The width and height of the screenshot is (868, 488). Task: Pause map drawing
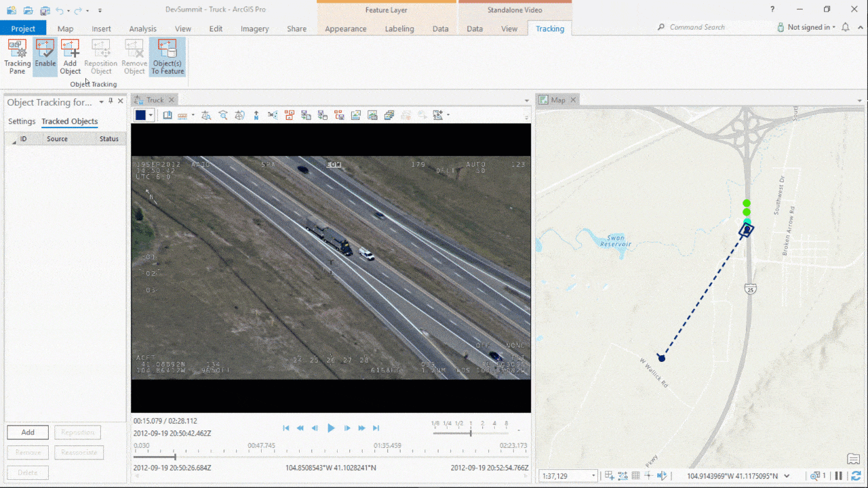click(x=839, y=476)
